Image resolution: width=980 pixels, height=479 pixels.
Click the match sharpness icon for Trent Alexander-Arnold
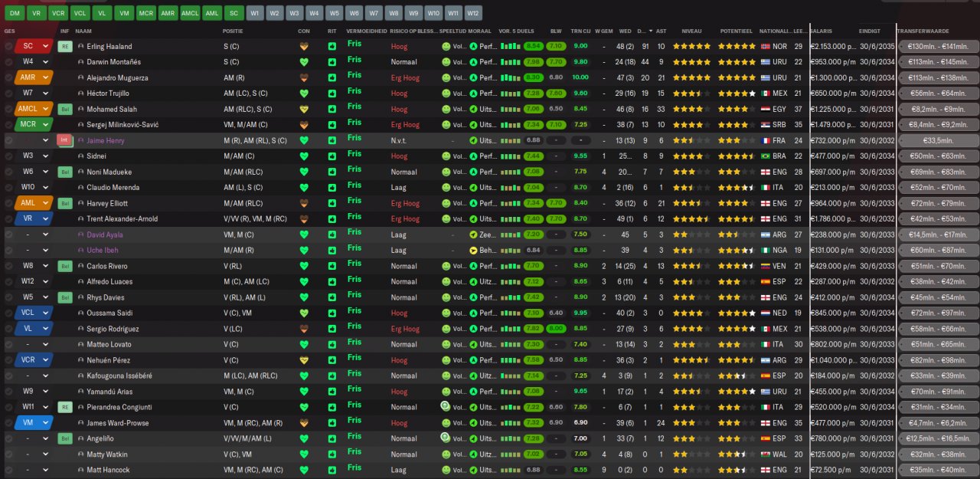point(332,218)
